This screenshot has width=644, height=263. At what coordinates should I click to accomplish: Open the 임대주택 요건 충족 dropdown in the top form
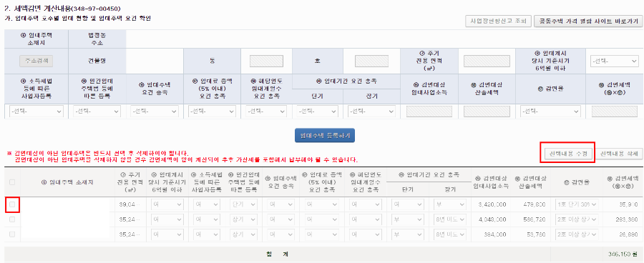point(155,111)
